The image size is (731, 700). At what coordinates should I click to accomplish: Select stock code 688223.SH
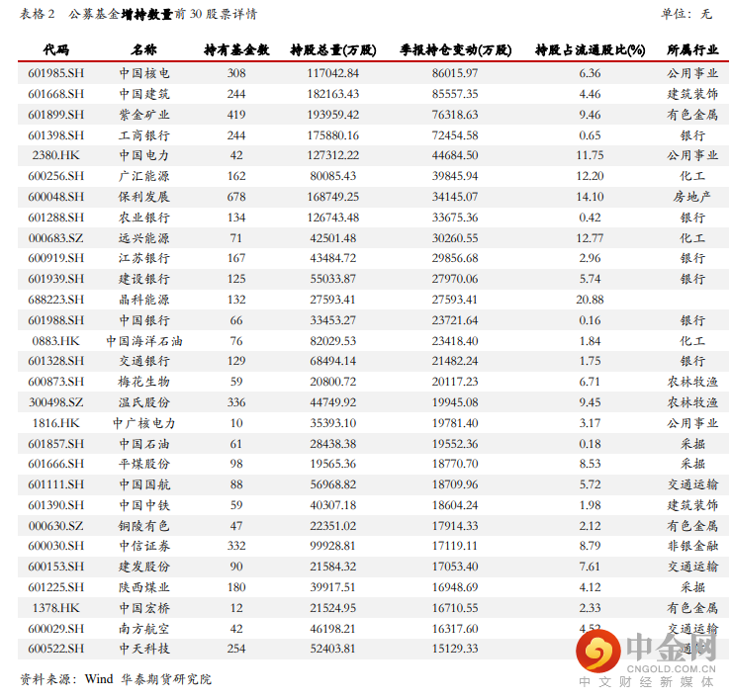tap(56, 300)
